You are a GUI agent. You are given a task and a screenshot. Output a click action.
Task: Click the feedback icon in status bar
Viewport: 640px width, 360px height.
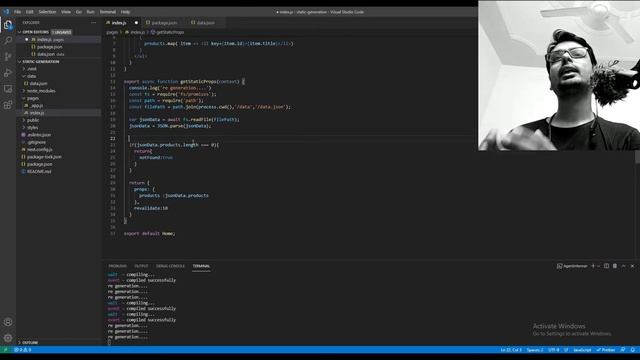[623, 350]
